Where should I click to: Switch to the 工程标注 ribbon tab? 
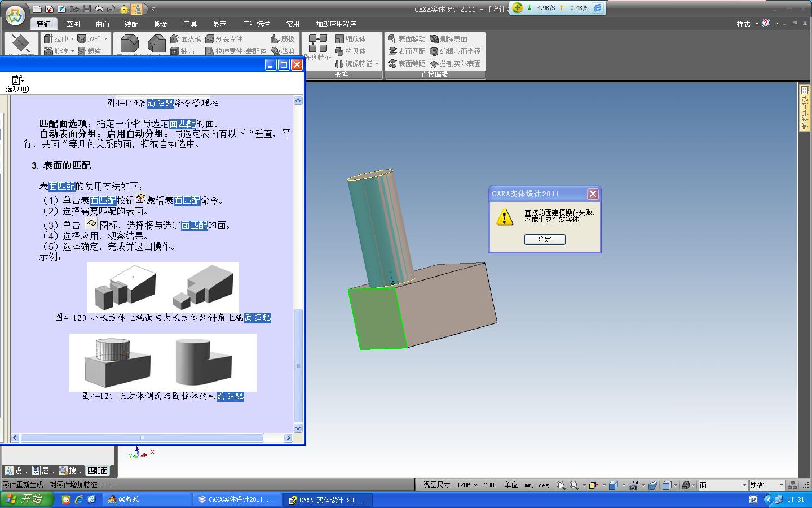click(256, 24)
